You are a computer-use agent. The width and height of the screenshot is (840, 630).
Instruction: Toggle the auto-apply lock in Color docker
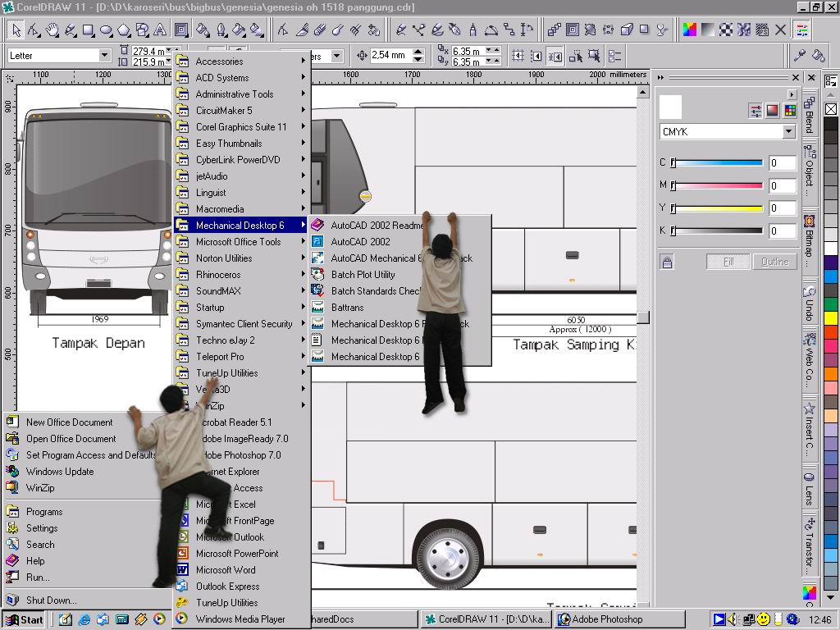667,262
